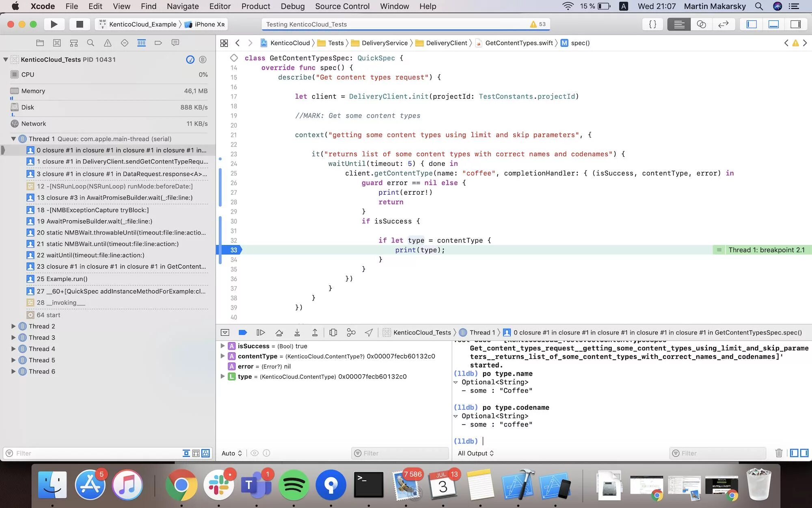The image size is (812, 508).
Task: Open the CPU gauge report
Action: point(109,75)
